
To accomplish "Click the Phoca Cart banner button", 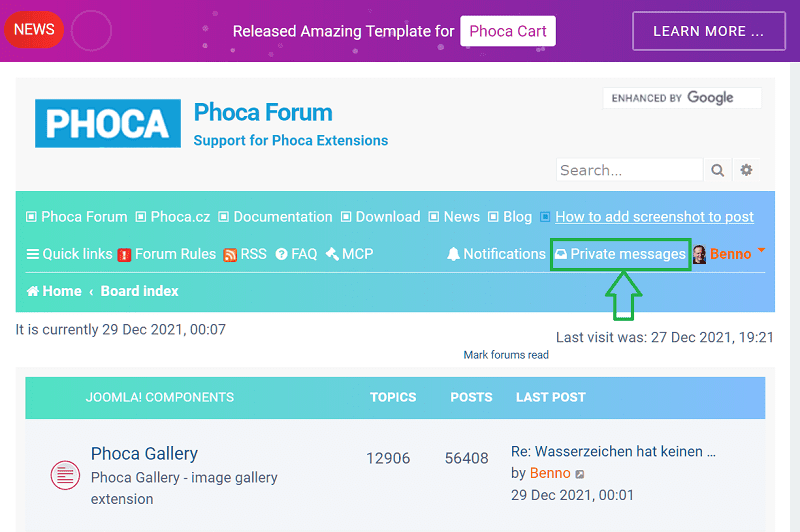I will pyautogui.click(x=508, y=31).
